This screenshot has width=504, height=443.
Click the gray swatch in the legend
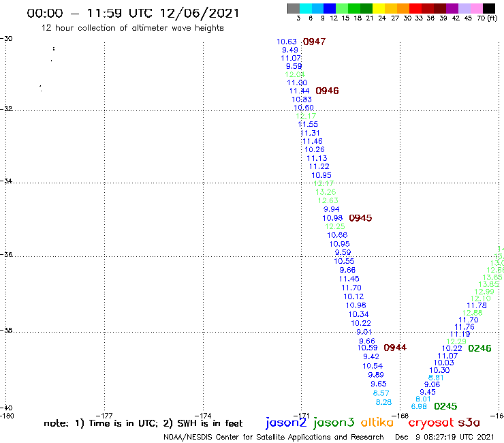point(294,8)
